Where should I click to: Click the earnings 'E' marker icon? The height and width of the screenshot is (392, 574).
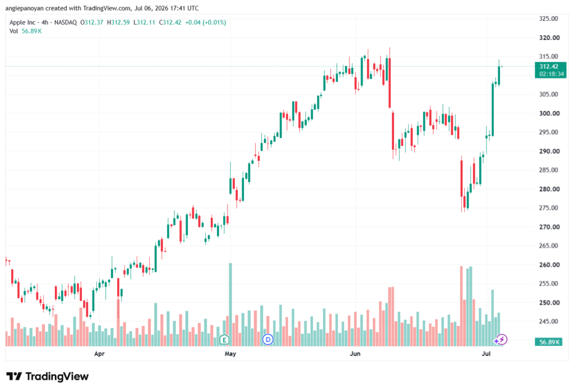[224, 340]
